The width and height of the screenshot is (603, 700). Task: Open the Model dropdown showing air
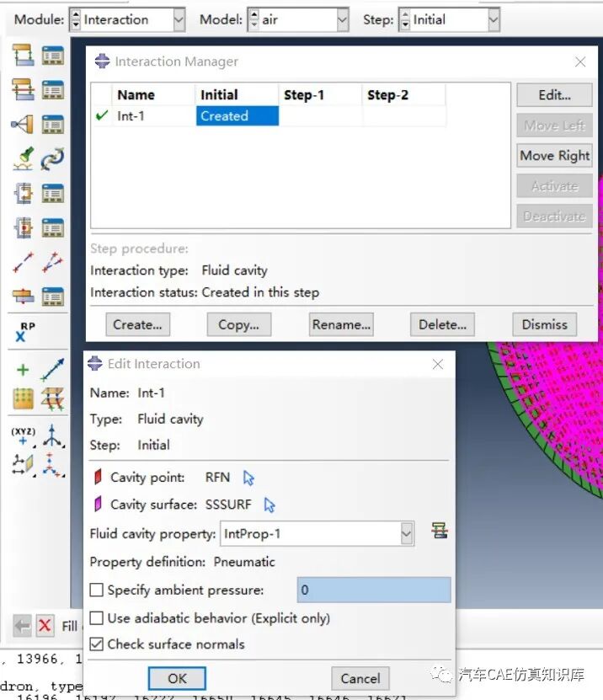[x=342, y=19]
